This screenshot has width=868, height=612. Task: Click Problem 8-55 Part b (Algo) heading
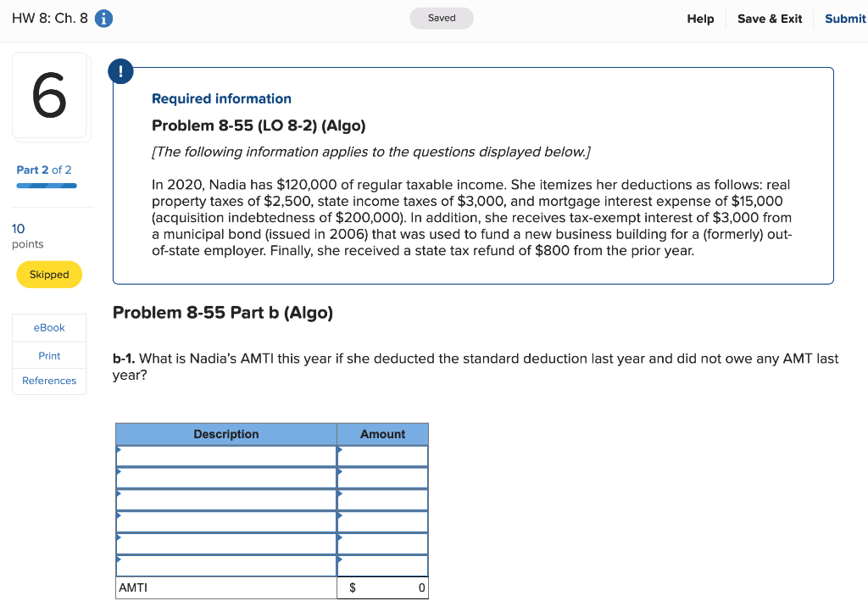tap(223, 313)
